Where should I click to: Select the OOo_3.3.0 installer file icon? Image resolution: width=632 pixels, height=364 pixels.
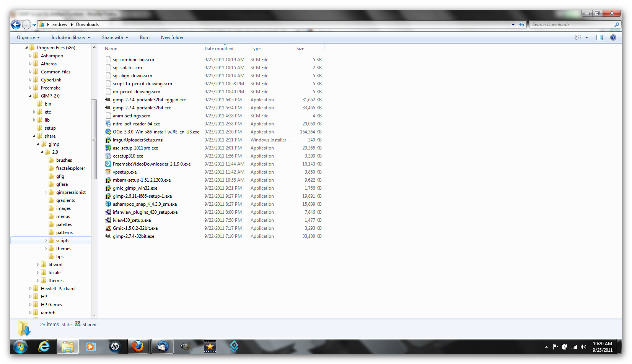pos(108,132)
